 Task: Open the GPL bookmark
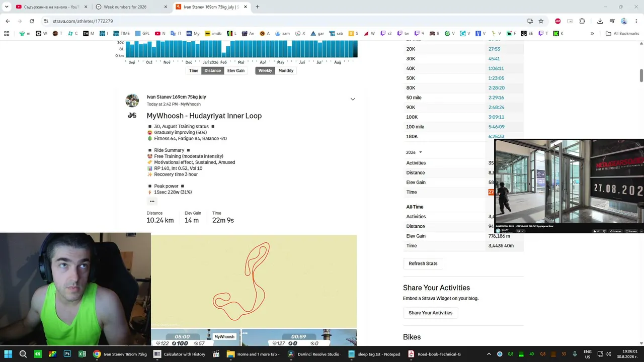coord(142,34)
